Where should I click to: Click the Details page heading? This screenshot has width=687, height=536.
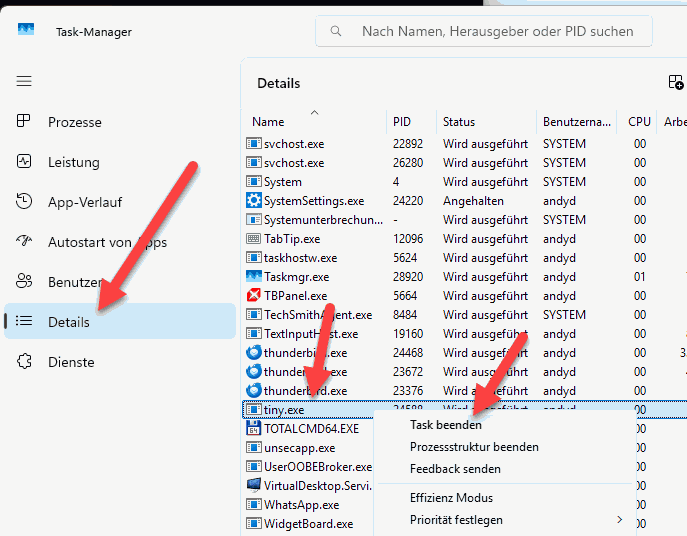pyautogui.click(x=279, y=83)
